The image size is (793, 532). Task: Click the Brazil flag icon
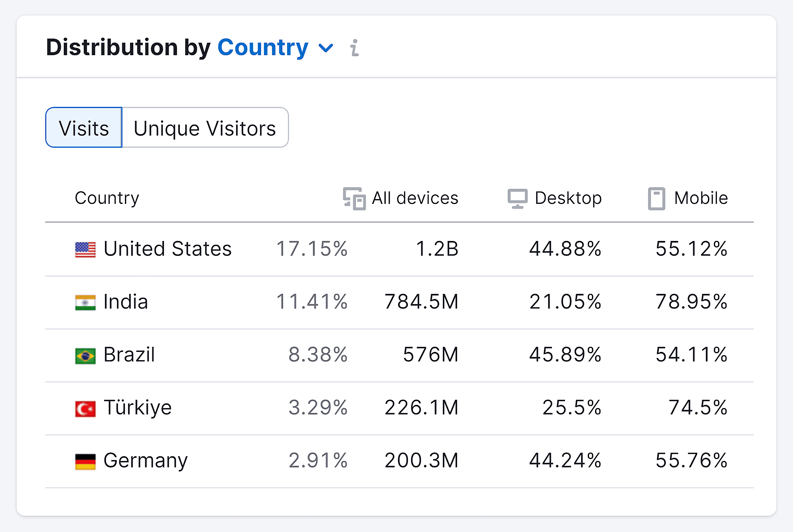(x=85, y=356)
